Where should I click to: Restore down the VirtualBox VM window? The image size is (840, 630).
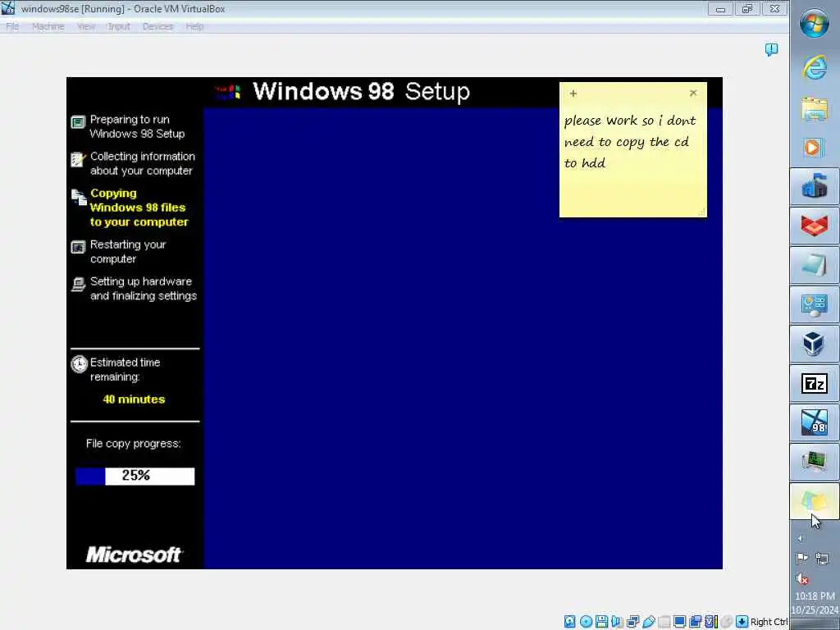746,8
